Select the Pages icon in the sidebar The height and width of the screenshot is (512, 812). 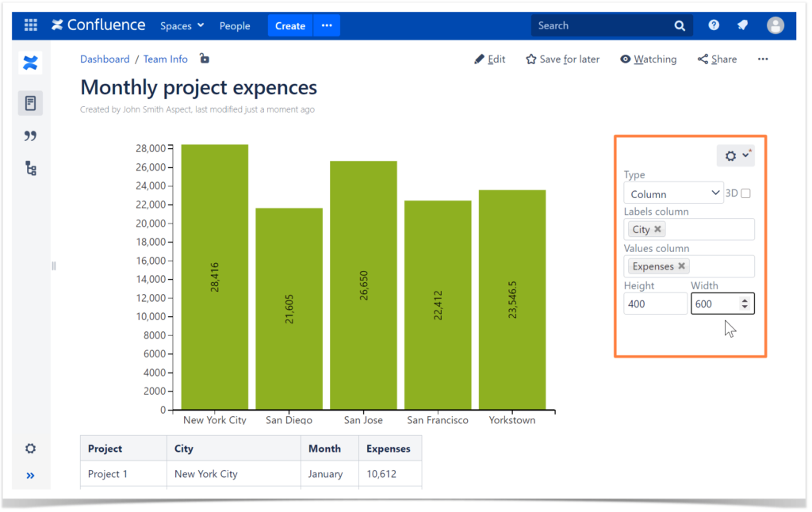(x=31, y=102)
